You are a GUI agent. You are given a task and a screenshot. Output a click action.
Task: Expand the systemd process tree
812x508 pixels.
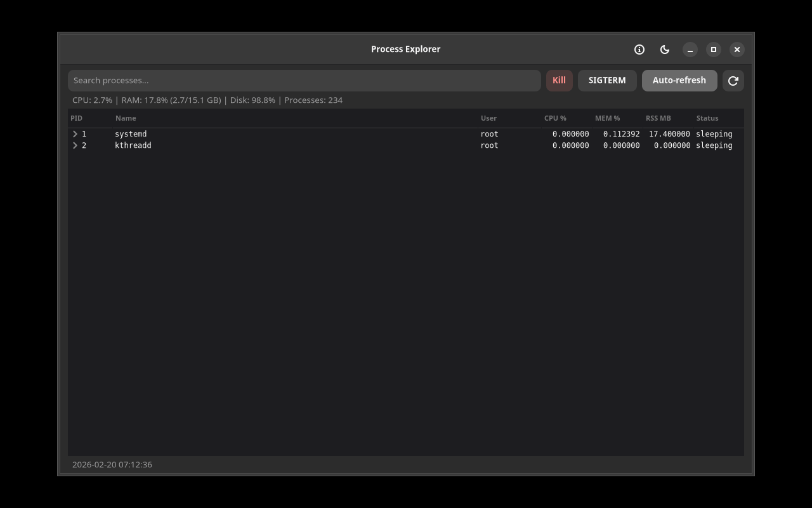[74, 134]
